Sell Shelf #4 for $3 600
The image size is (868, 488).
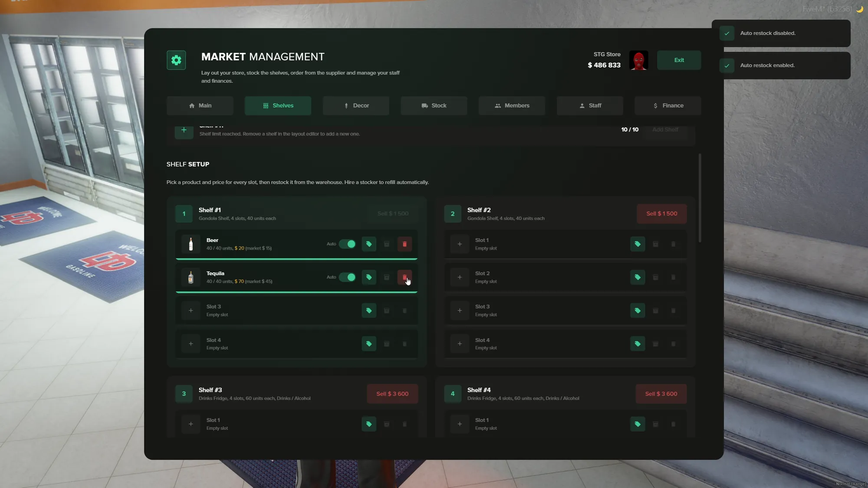coord(661,394)
